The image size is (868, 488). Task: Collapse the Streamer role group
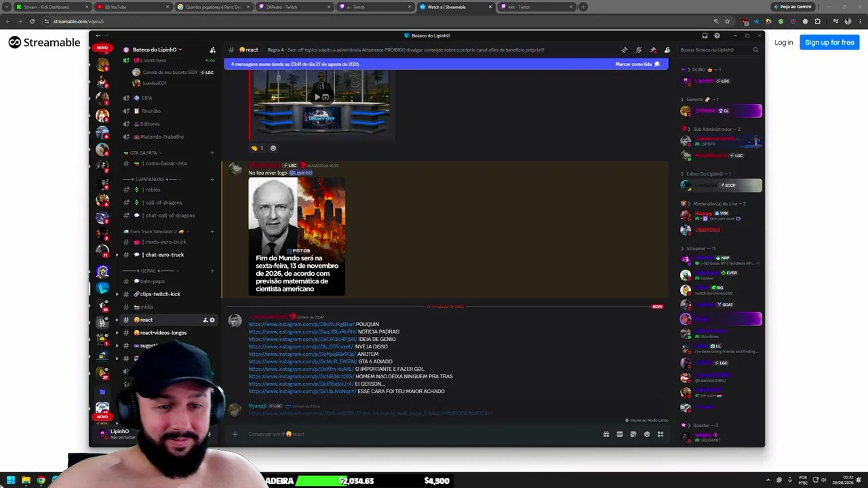point(698,249)
